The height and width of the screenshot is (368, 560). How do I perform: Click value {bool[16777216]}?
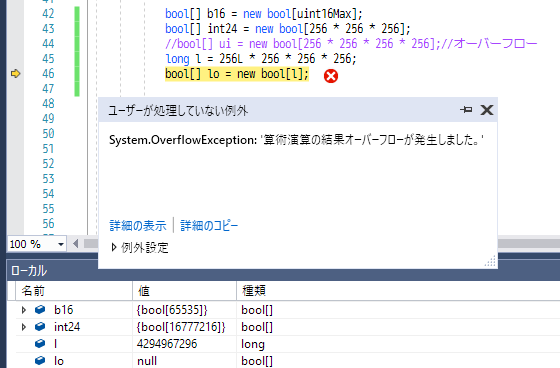click(x=181, y=327)
